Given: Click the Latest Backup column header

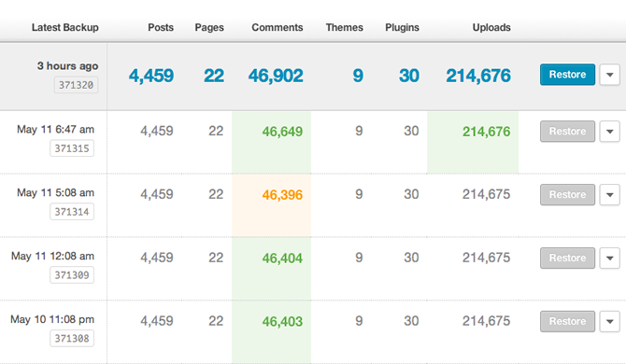Looking at the screenshot, I should [x=65, y=27].
